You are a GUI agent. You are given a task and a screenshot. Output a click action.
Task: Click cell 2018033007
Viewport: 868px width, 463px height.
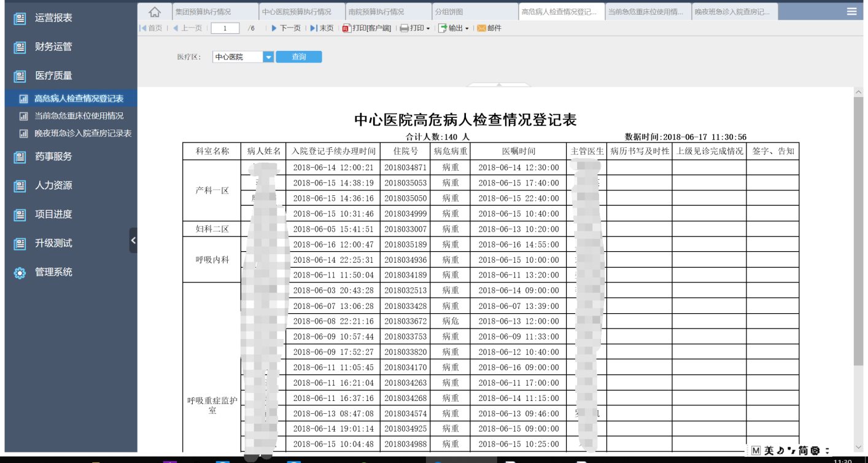pos(405,229)
